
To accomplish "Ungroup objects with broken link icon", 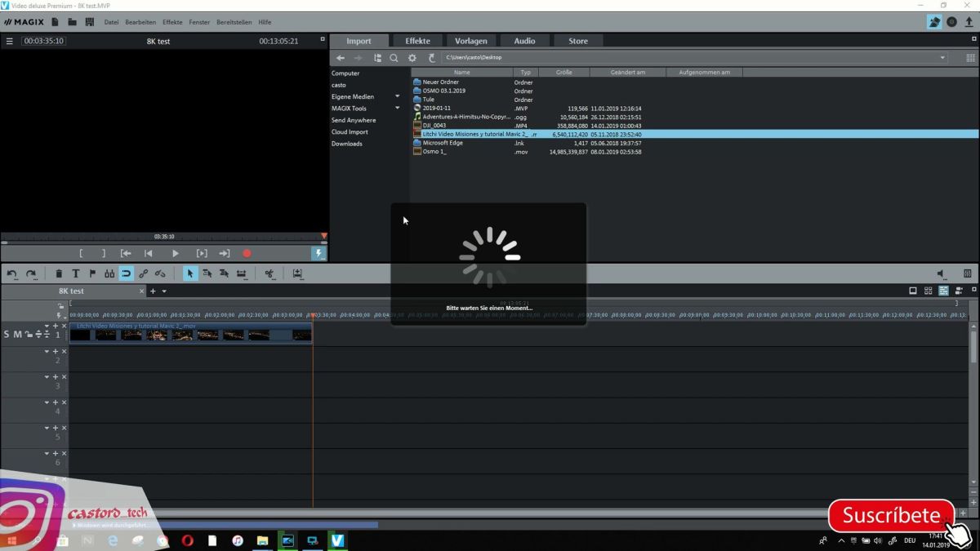I will pos(160,273).
